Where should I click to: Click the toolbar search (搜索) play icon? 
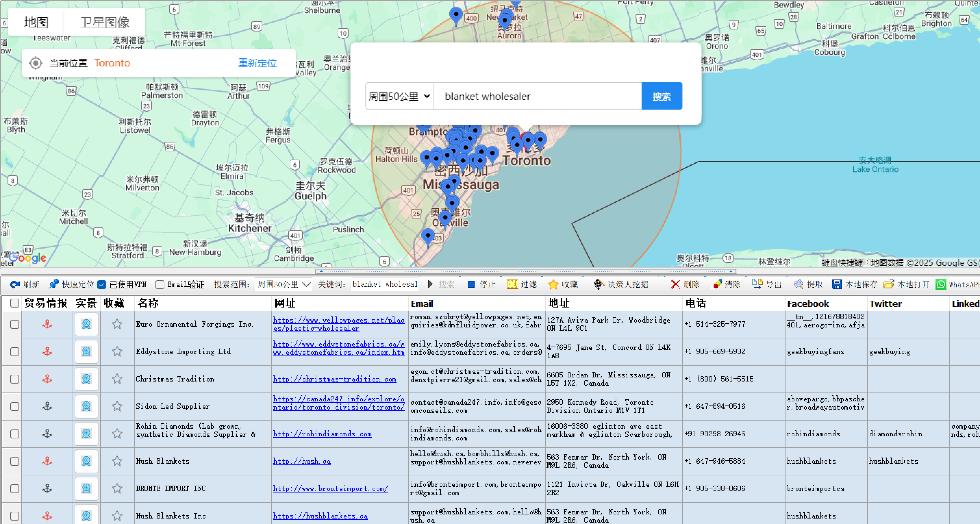pos(430,284)
